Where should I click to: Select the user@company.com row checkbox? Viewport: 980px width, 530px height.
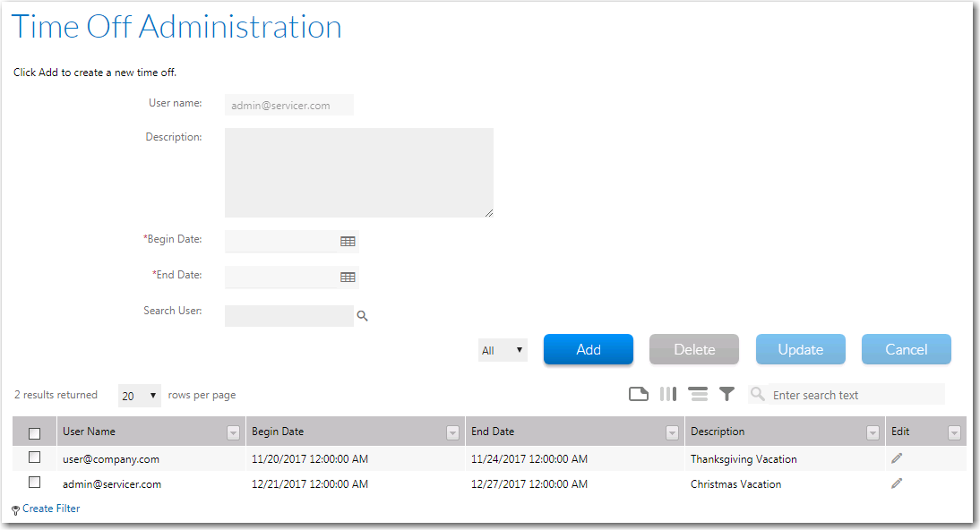(x=35, y=457)
